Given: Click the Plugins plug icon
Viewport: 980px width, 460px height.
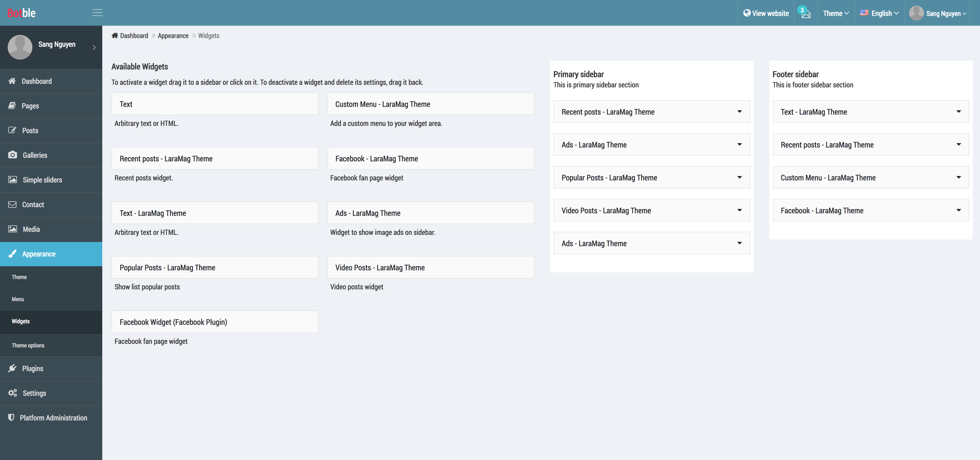Looking at the screenshot, I should click(x=13, y=368).
